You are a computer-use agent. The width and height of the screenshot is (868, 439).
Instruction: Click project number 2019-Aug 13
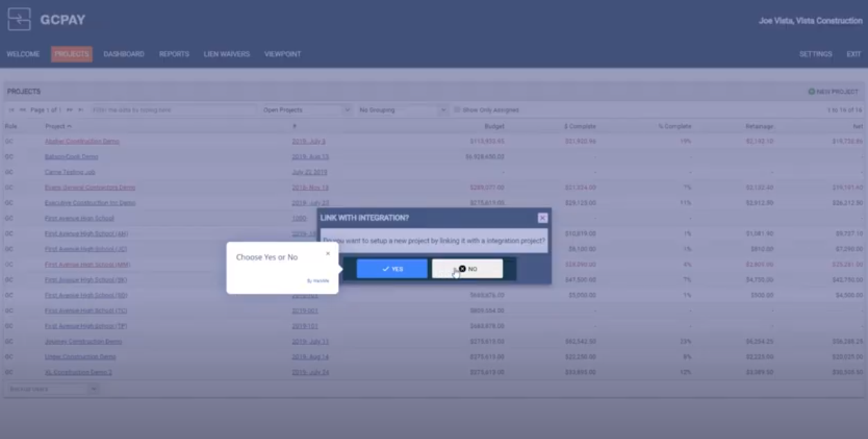point(310,157)
